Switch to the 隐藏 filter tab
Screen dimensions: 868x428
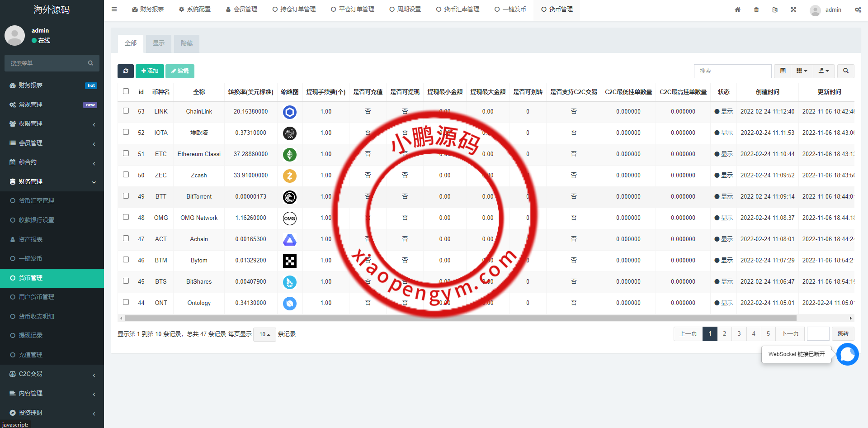click(x=187, y=43)
